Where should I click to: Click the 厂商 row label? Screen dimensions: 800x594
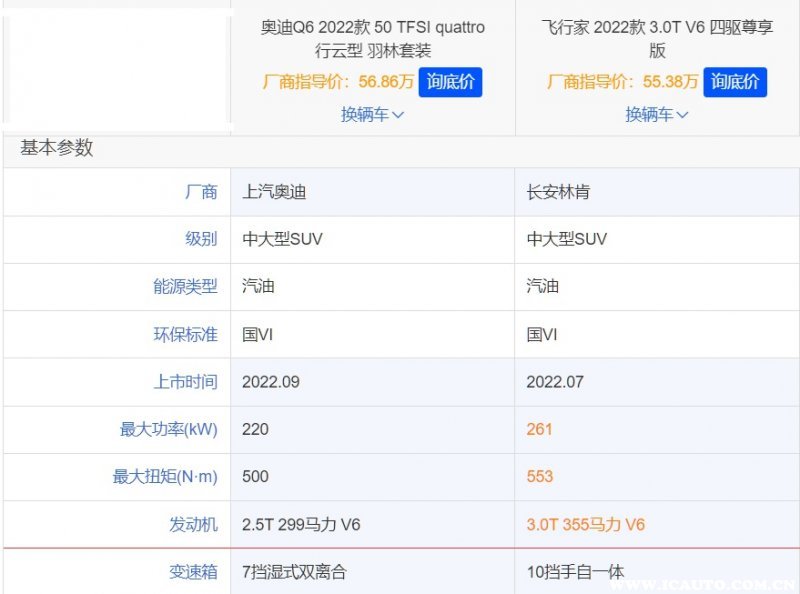pos(200,192)
